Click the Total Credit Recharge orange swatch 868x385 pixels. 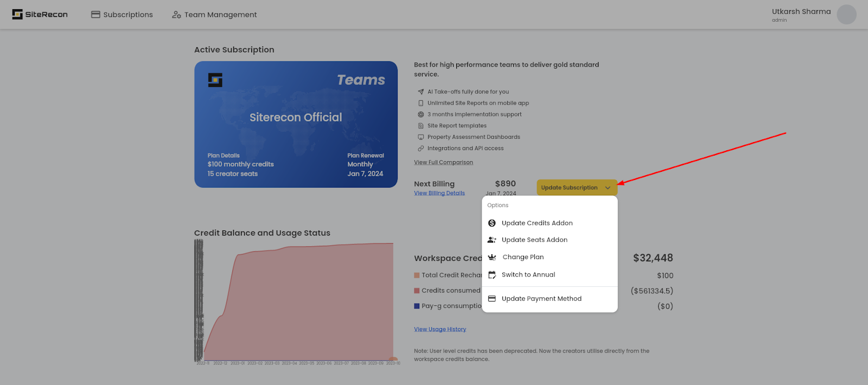tap(417, 275)
